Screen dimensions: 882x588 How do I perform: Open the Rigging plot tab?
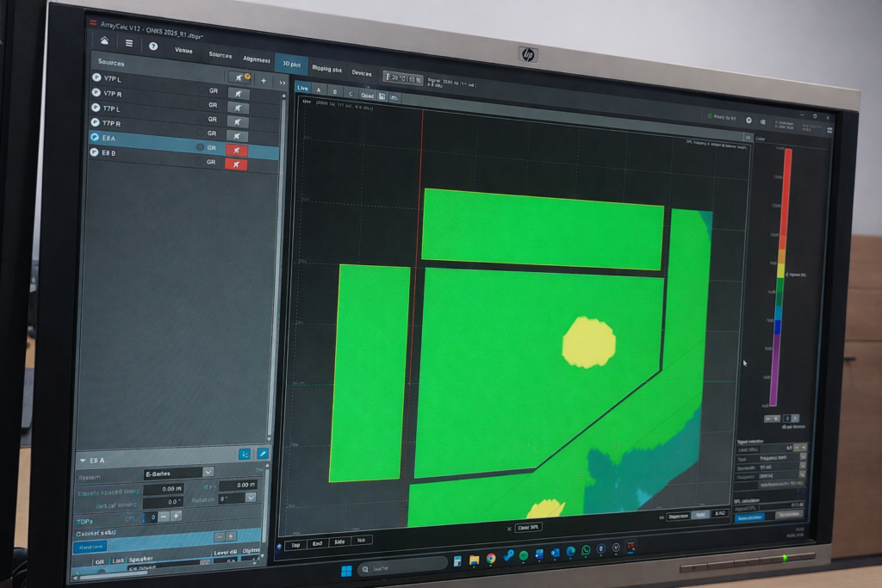coord(326,68)
